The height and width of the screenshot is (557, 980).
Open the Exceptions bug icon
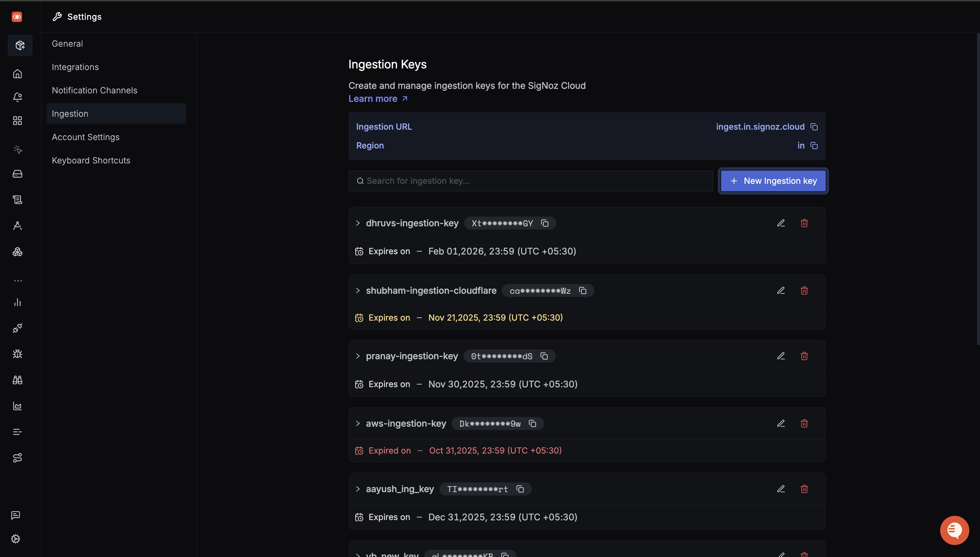click(x=17, y=354)
